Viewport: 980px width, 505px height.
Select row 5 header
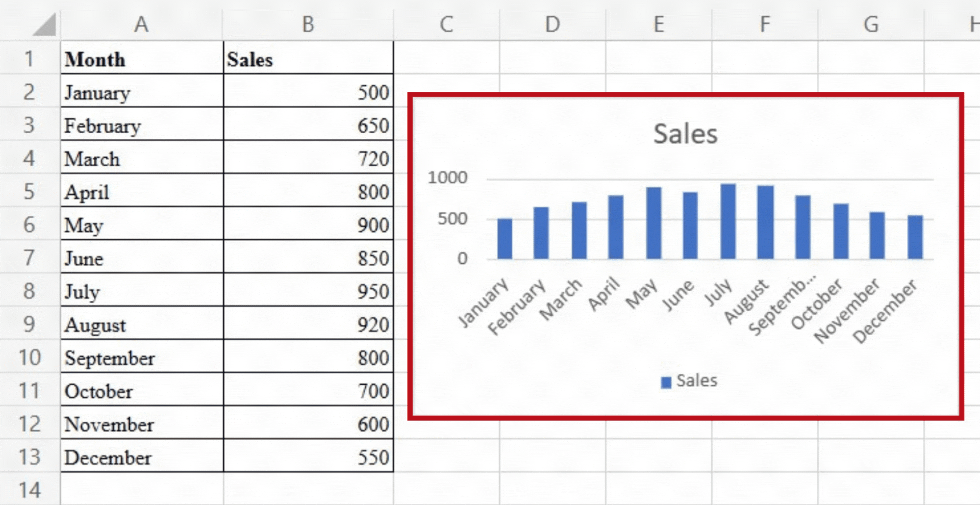click(30, 191)
